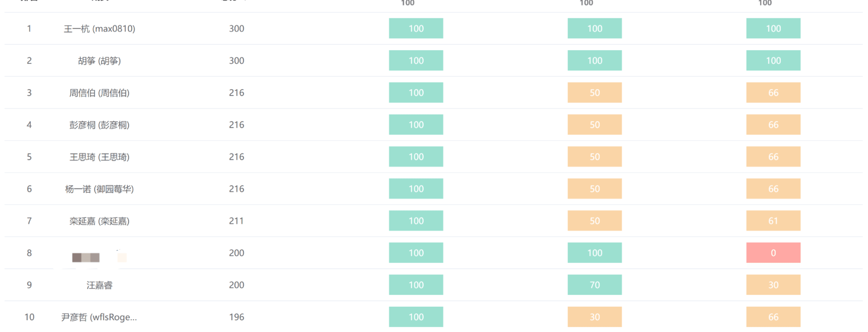Click the 61 score cell for 栾延嘉
Image resolution: width=868 pixels, height=332 pixels.
[x=773, y=221]
